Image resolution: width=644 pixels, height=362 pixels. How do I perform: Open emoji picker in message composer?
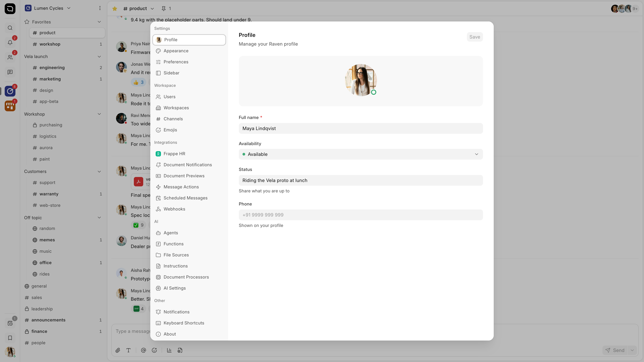[154, 350]
